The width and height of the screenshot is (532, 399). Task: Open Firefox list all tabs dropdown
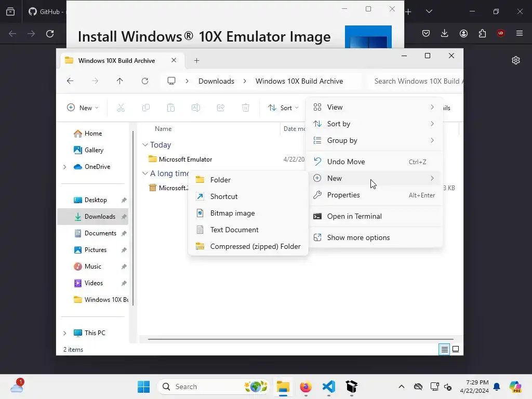[429, 11]
